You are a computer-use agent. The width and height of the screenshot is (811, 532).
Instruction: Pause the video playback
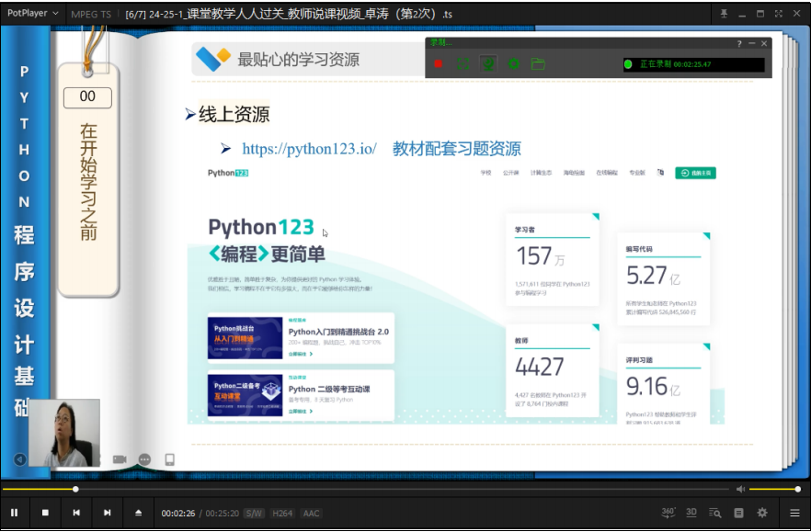click(x=14, y=513)
